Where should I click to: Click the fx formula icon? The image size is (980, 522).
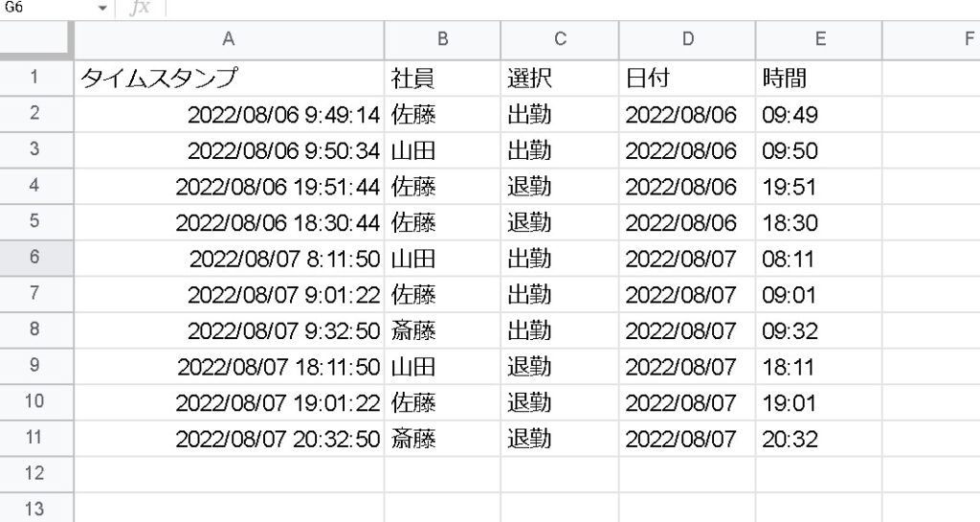tap(140, 8)
